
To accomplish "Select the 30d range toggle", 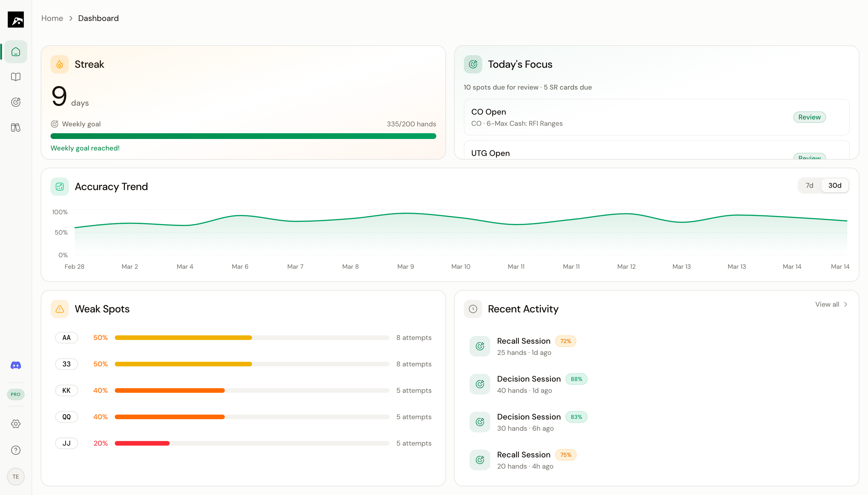I will [x=834, y=185].
